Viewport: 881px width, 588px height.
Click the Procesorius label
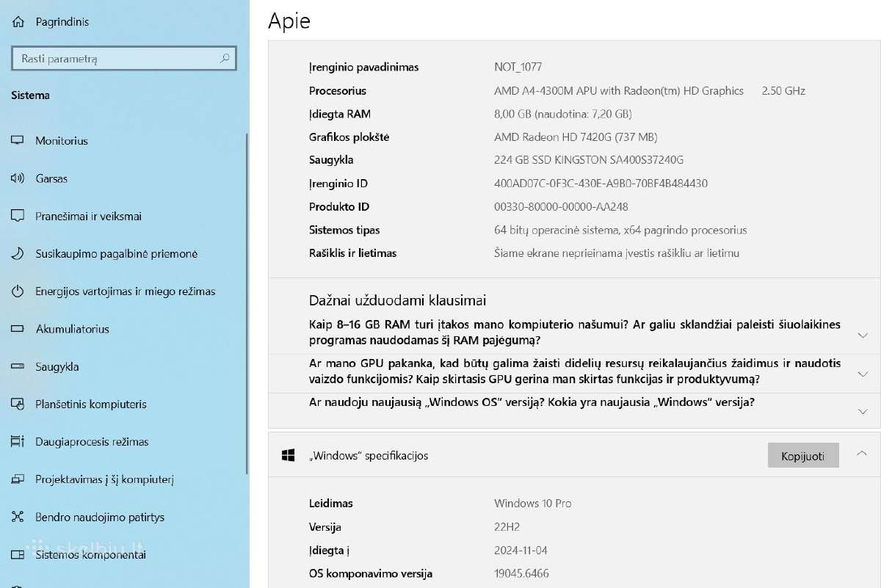[x=338, y=91]
